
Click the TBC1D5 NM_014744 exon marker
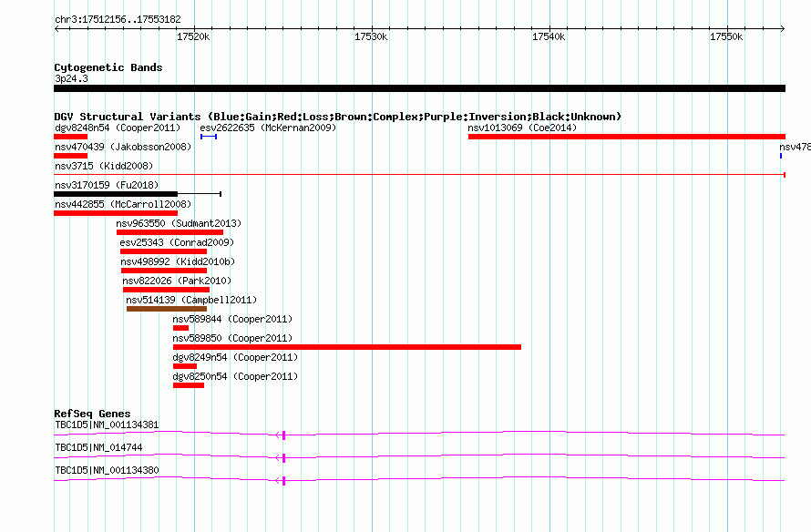coord(284,458)
